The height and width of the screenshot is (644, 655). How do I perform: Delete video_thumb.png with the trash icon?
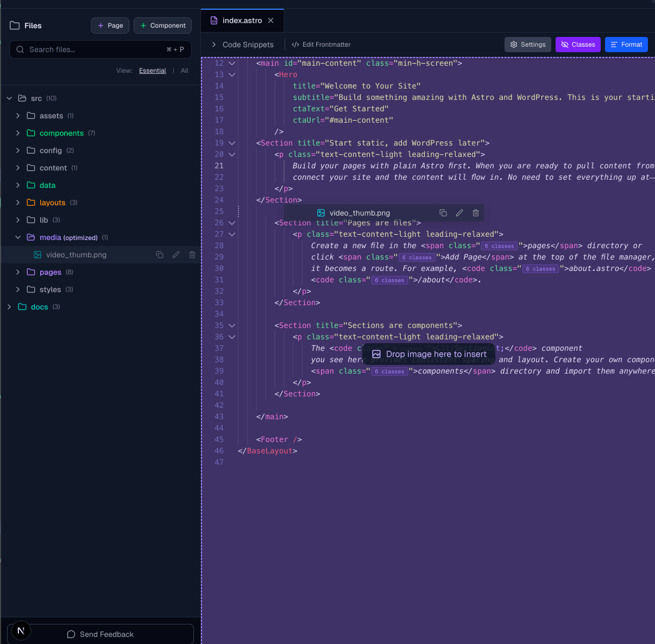coord(192,254)
